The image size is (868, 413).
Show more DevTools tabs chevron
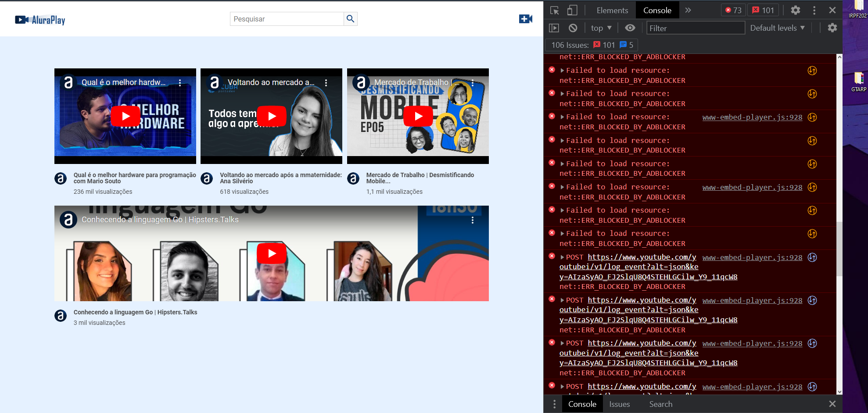(688, 10)
